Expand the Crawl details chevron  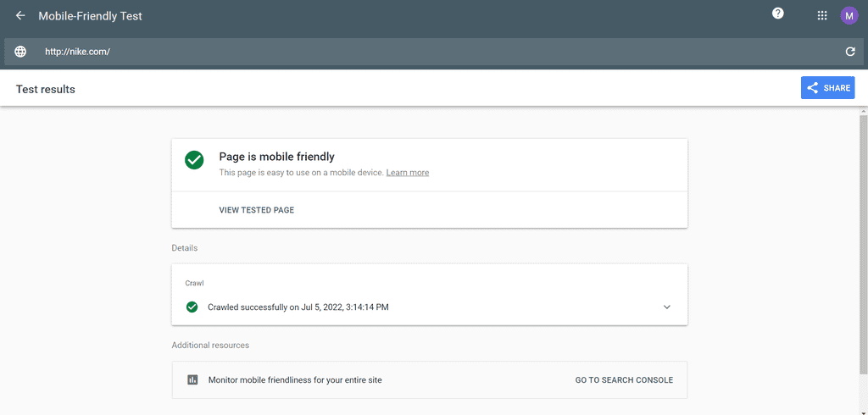tap(667, 307)
